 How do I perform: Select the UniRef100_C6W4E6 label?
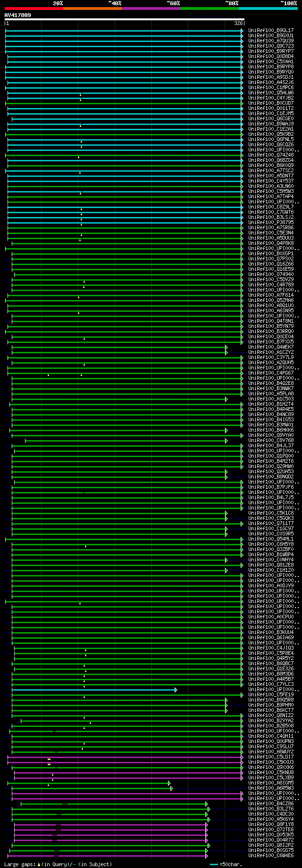pyautogui.click(x=271, y=855)
